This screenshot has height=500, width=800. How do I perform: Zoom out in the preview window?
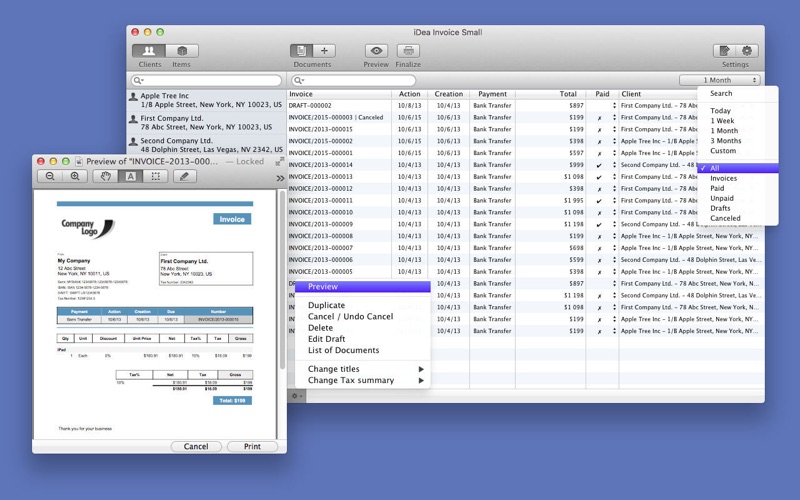(x=50, y=177)
